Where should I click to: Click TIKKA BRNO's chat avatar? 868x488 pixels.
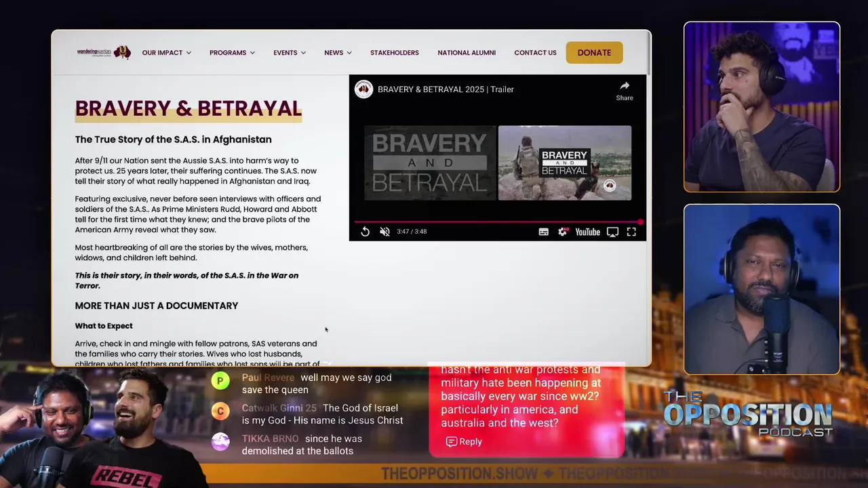click(220, 442)
